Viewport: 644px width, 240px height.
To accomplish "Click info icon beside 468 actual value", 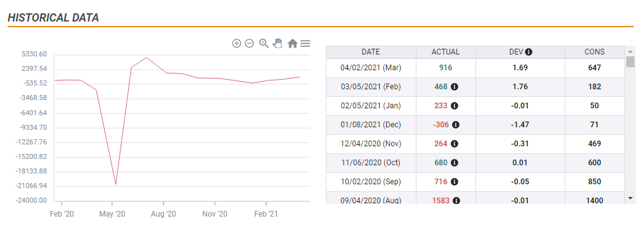I will (x=454, y=87).
